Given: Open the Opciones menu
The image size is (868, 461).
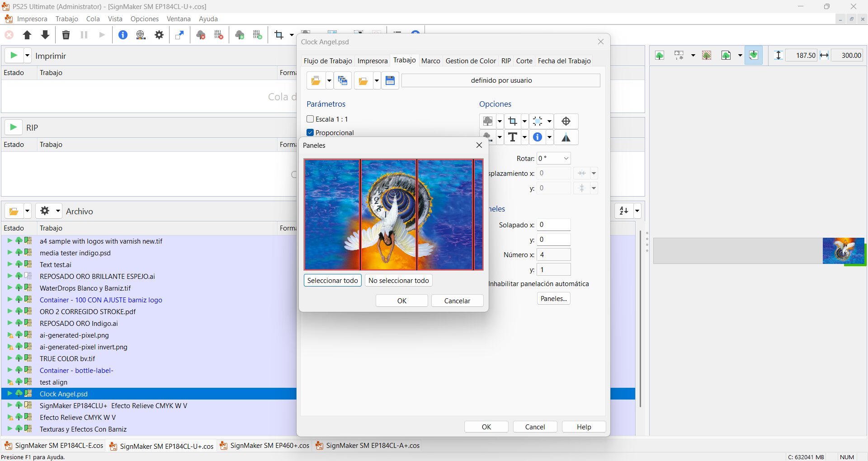Looking at the screenshot, I should [x=145, y=19].
